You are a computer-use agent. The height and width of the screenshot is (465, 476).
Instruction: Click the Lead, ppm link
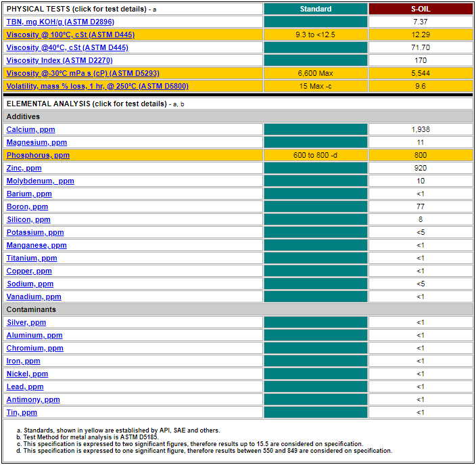coord(25,386)
